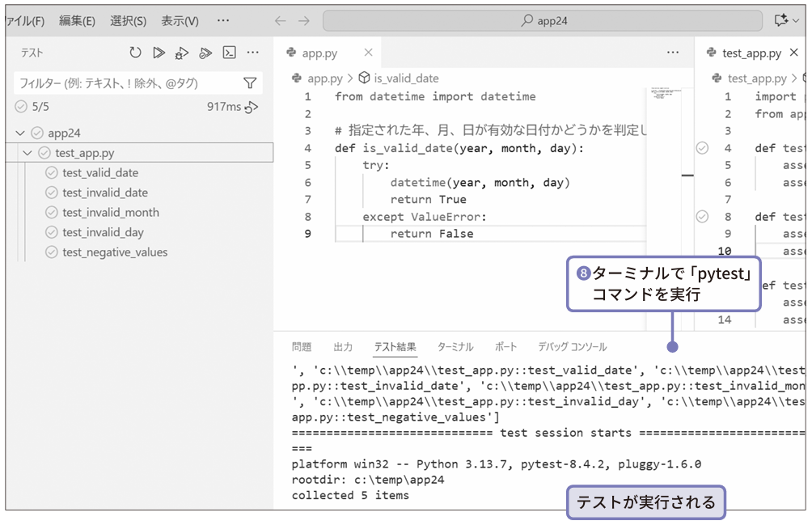Click the 5/5 test result summary
The image size is (812, 525).
point(40,107)
